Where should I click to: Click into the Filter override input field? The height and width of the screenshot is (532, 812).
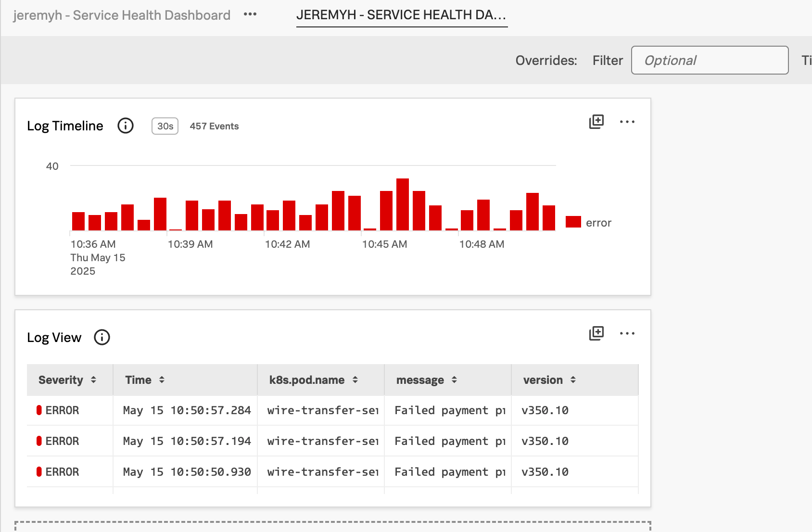[x=710, y=60]
